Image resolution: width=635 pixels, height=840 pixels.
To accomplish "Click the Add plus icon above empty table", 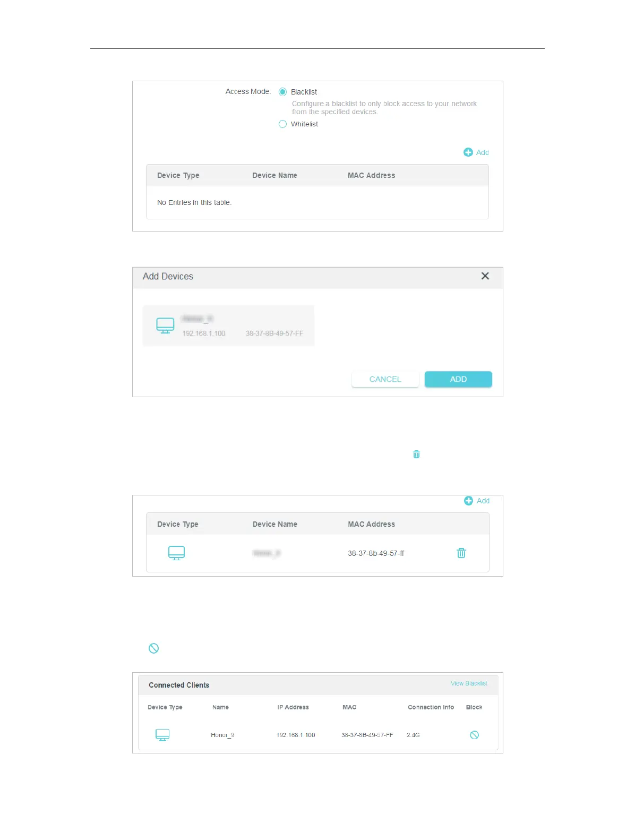I will click(468, 152).
